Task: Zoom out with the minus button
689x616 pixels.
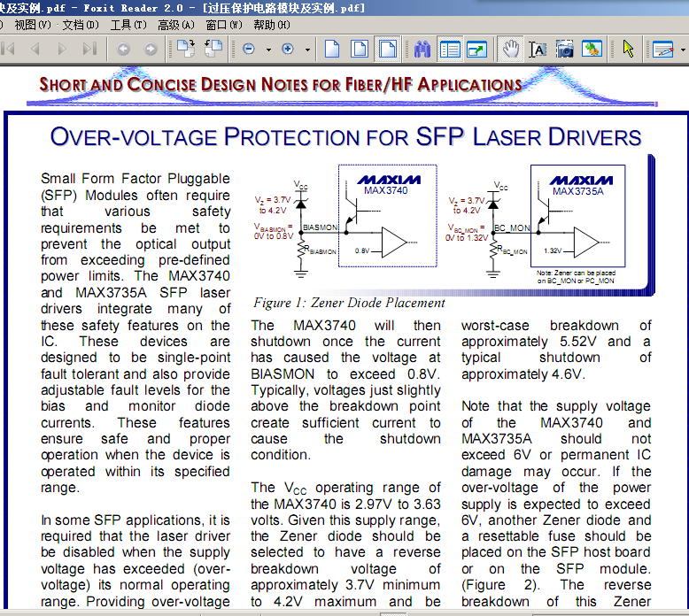Action: (x=249, y=49)
